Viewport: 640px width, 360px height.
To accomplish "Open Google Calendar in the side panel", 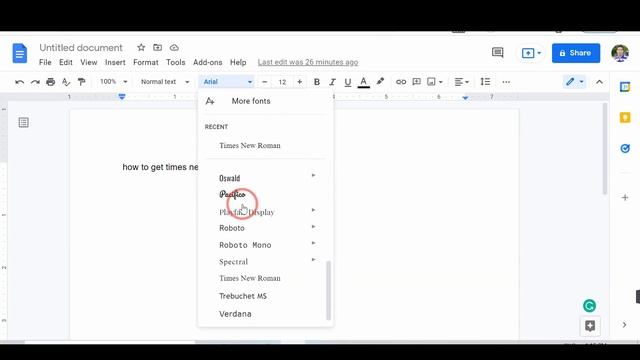I will point(625,87).
